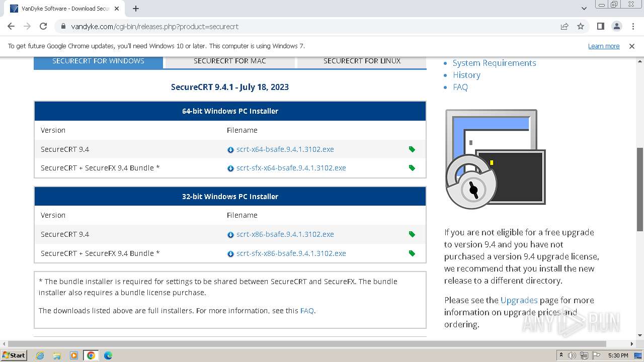Viewport: 644px width, 362px height.
Task: View site information padlock icon
Action: tap(63, 26)
